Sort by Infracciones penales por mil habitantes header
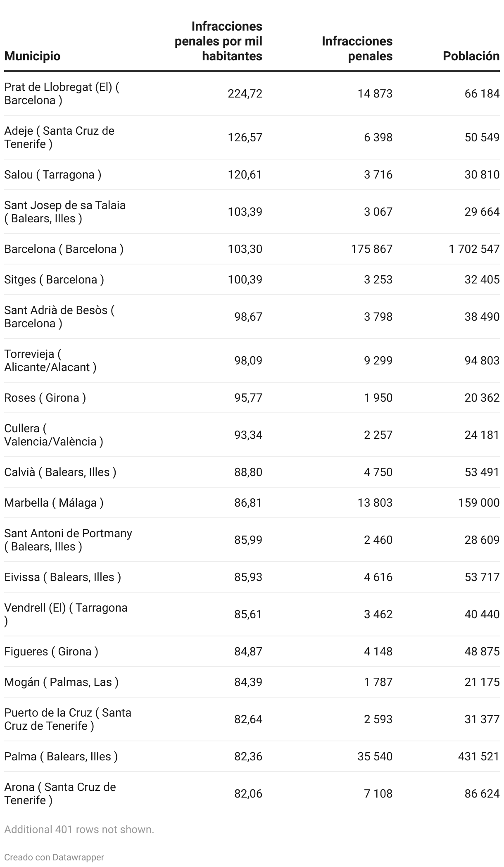This screenshot has width=504, height=867. (219, 41)
